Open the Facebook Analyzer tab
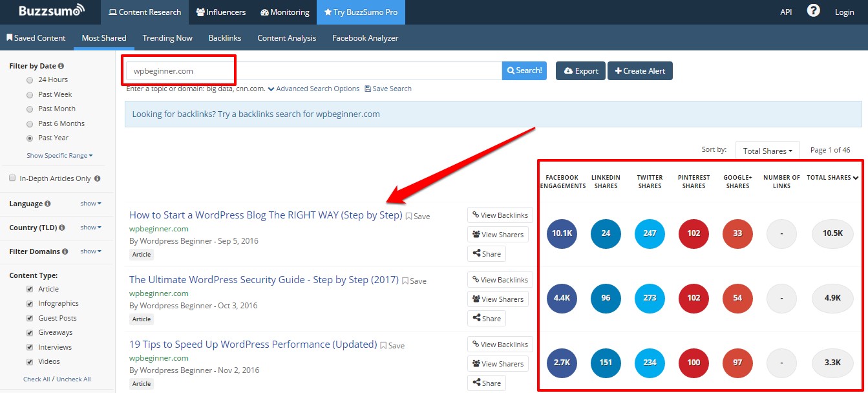 365,38
